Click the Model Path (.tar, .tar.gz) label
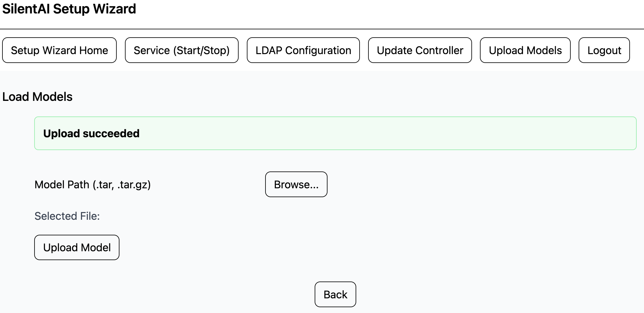The height and width of the screenshot is (313, 644). (x=93, y=185)
